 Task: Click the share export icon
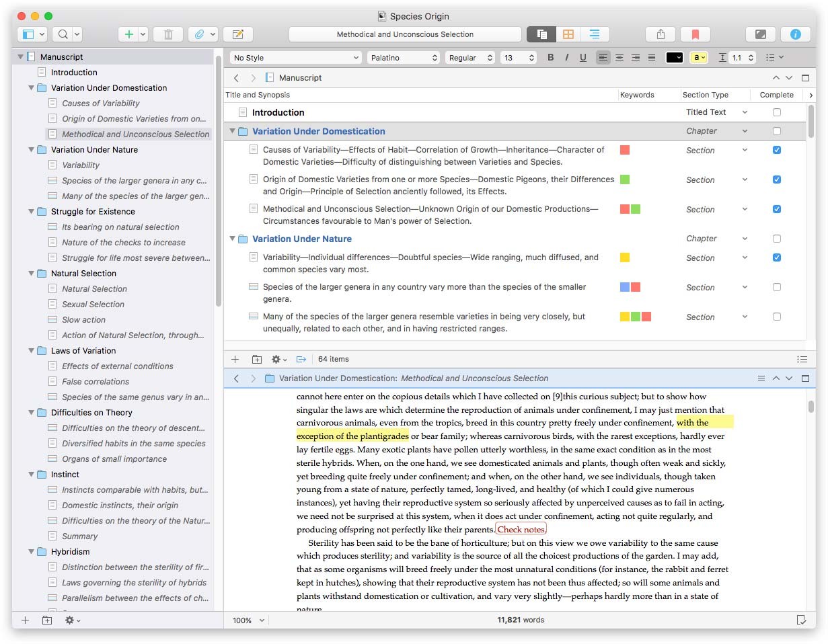click(661, 34)
